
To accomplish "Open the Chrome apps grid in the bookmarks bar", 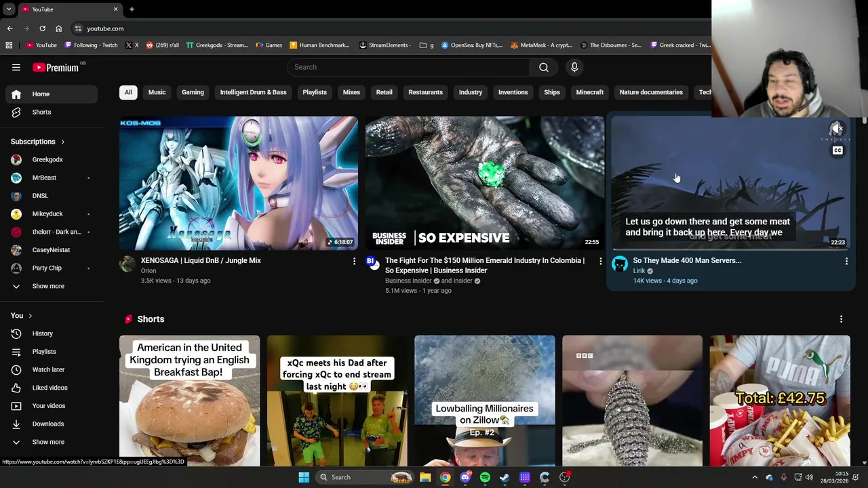I will 9,45.
